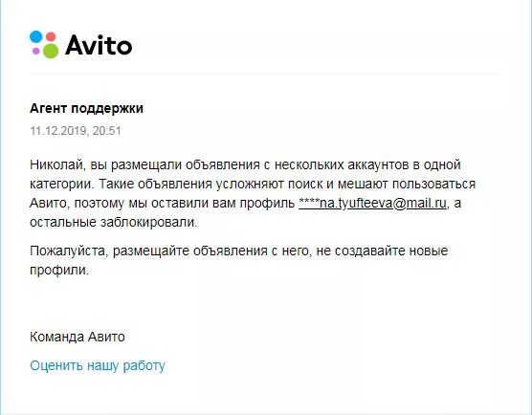The width and height of the screenshot is (532, 415).
Task: Click the Avito wordmark text
Action: click(x=99, y=45)
